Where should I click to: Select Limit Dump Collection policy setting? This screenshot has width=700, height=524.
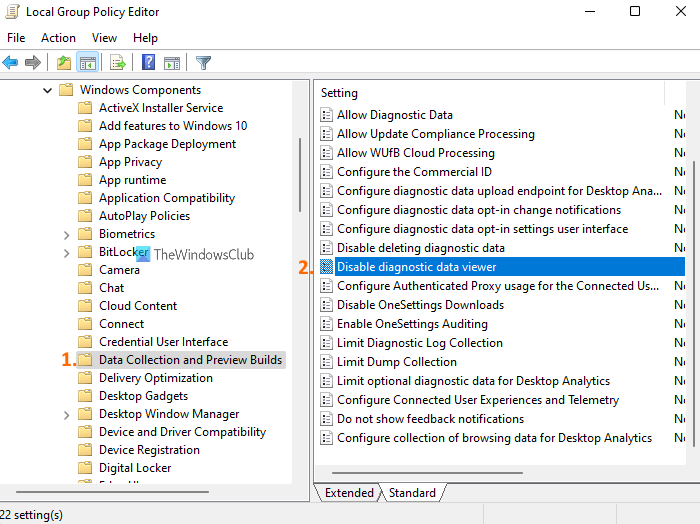point(396,362)
